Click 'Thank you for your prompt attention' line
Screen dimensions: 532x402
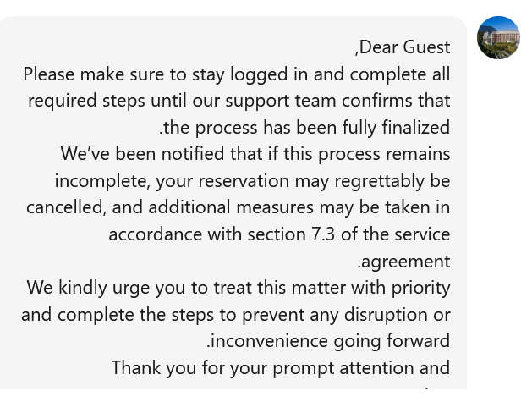(281, 367)
